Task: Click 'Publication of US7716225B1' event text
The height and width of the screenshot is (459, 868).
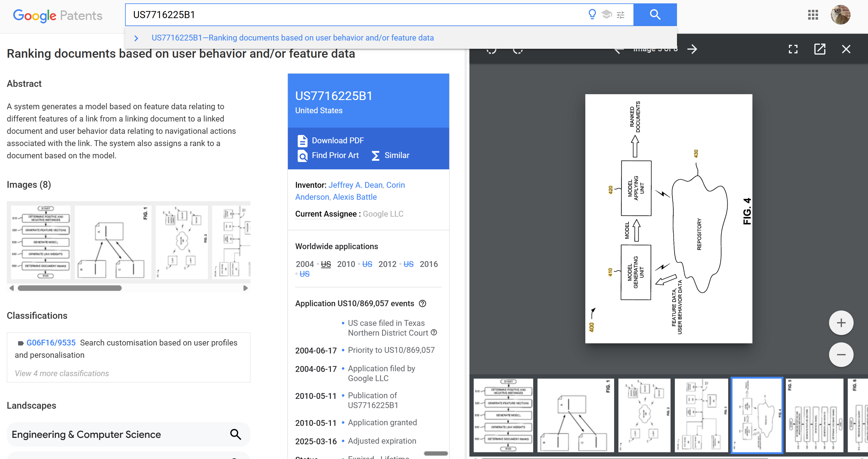Action: [373, 400]
